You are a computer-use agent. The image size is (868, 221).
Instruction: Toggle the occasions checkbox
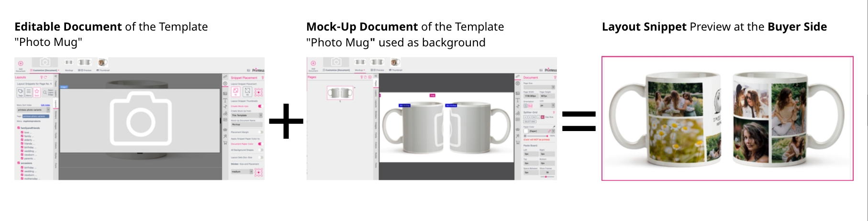19,163
